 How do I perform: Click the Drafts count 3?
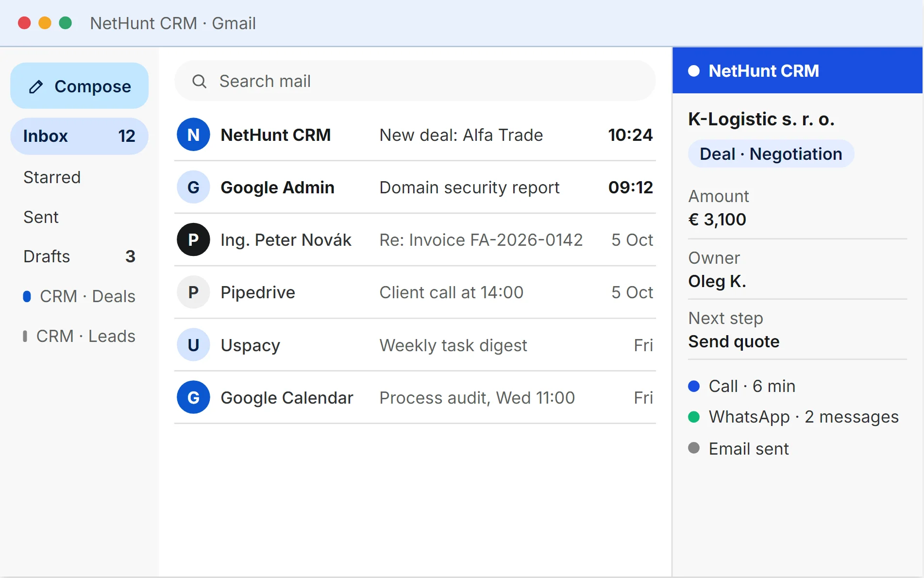point(130,256)
